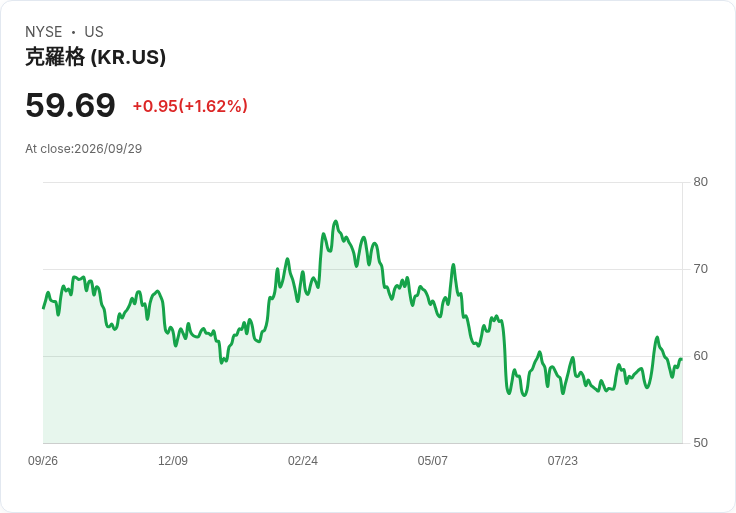Image resolution: width=736 pixels, height=513 pixels.
Task: Select the 02/24 date label on axis
Action: pyautogui.click(x=303, y=461)
